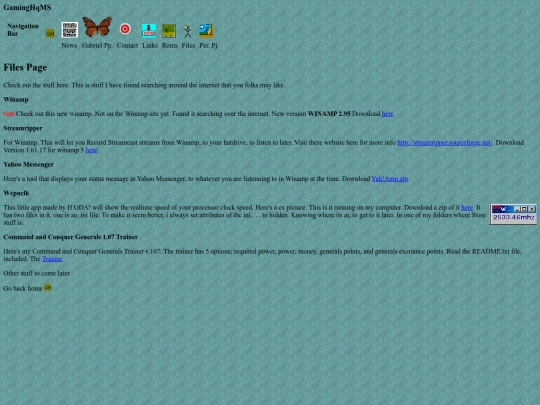Viewport: 540px width, 405px height.
Task: Download Winamp 2.95 via here link
Action: 387,114
